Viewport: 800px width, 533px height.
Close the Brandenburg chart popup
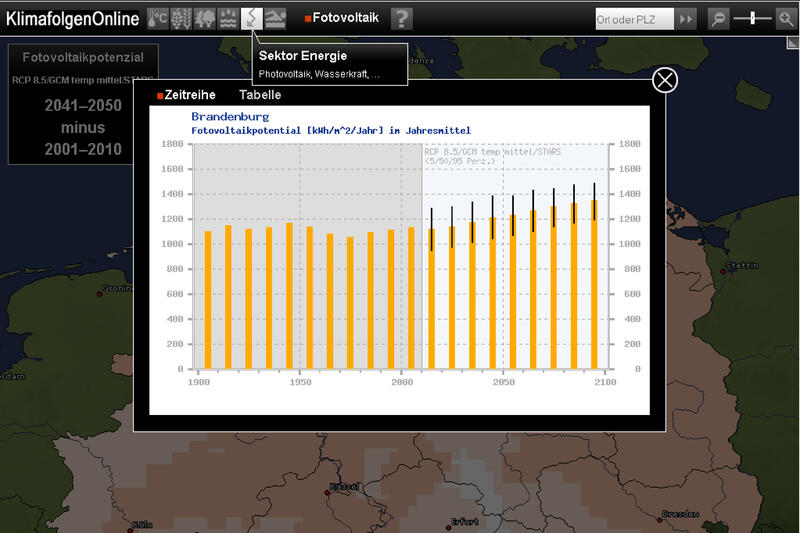(664, 81)
